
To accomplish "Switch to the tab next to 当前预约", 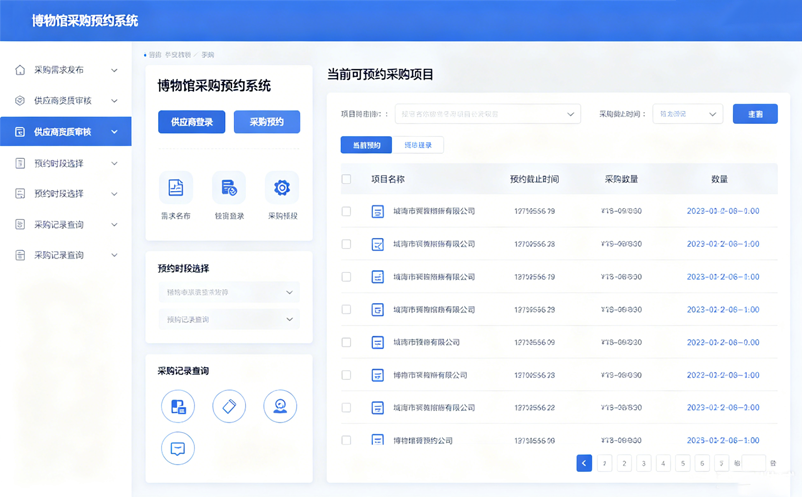I will (418, 145).
